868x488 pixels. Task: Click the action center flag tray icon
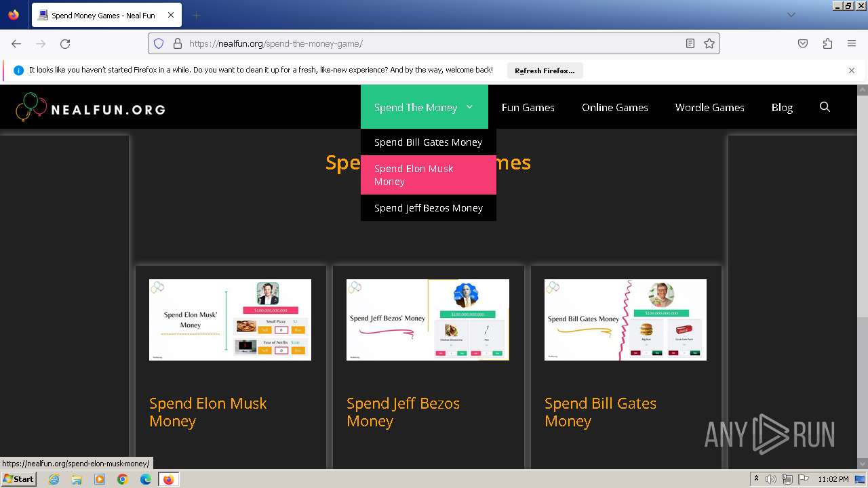tap(804, 479)
